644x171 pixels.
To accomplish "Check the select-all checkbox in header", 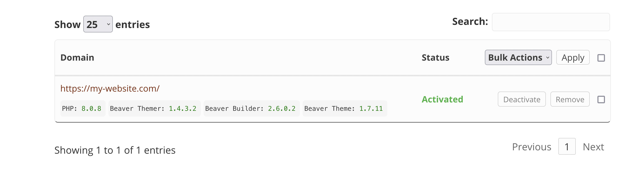I will 601,57.
